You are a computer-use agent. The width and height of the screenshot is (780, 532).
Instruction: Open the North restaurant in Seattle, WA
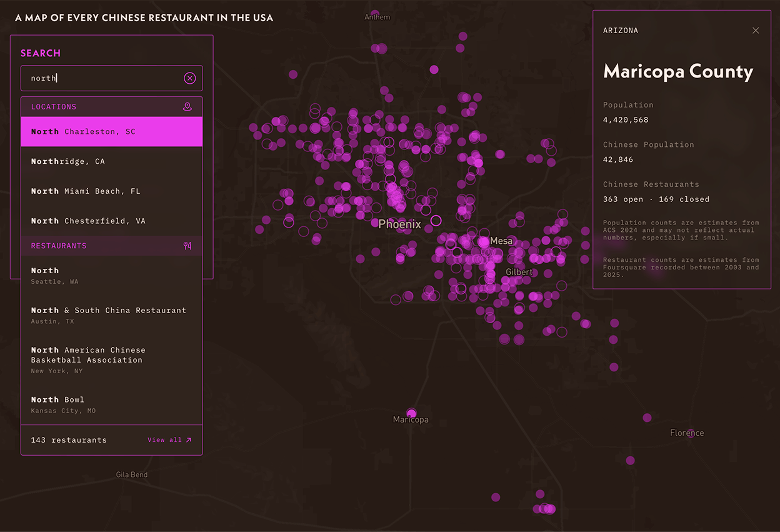click(112, 276)
